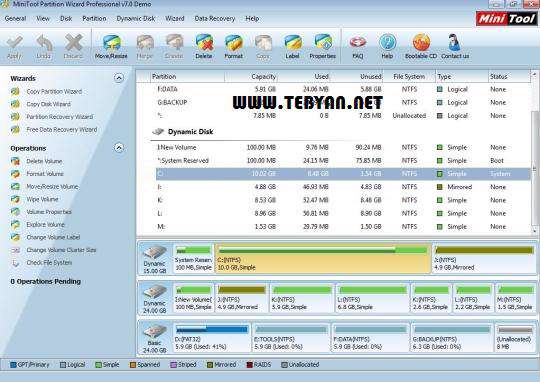The height and width of the screenshot is (382, 540).
Task: Open the Data Recovery menu
Action: click(215, 19)
